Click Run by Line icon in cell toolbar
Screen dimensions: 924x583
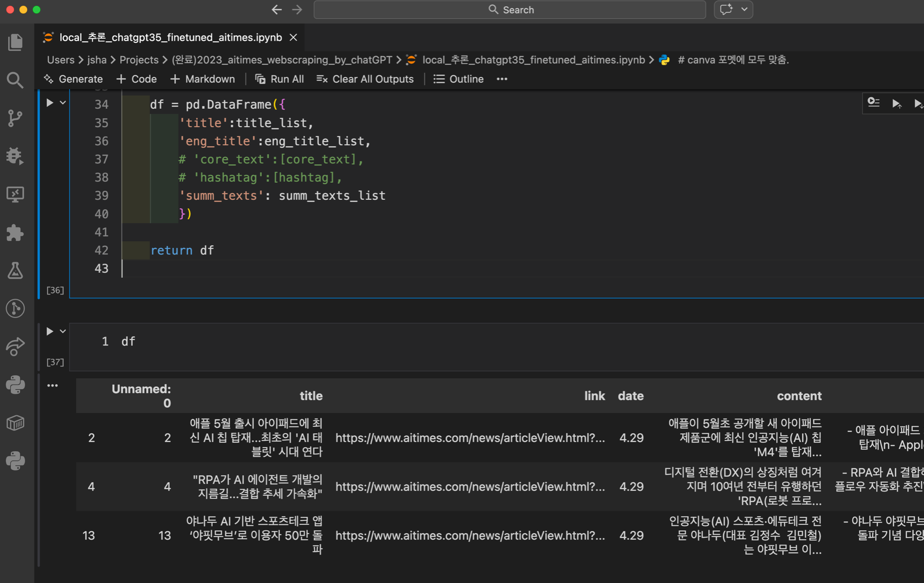point(874,102)
